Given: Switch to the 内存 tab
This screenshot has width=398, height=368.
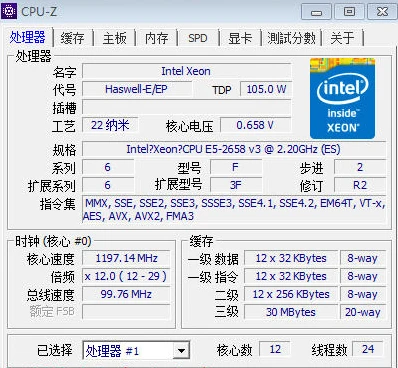Looking at the screenshot, I should point(157,38).
